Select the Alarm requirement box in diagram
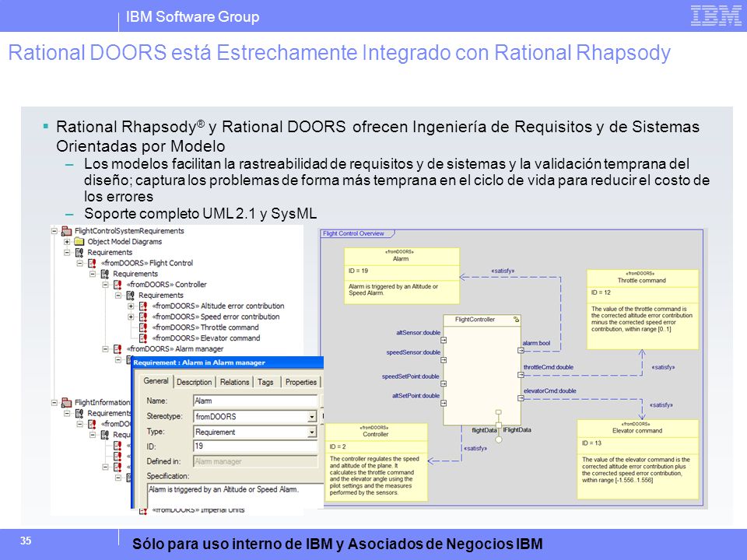The width and height of the screenshot is (747, 560). (402, 275)
